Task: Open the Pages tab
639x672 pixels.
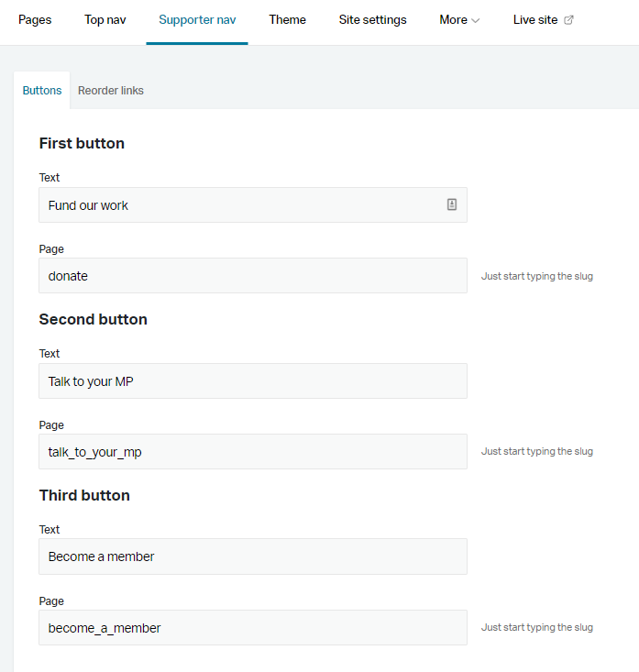Action: coord(35,20)
